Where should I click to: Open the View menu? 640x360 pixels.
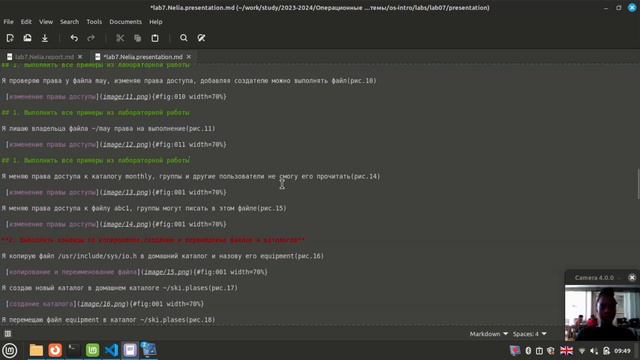coord(46,22)
